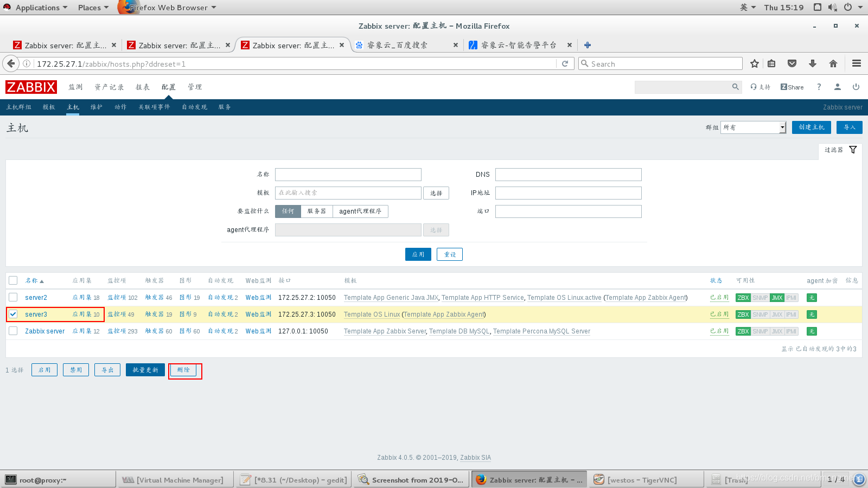Log out using the power icon in Zabbix

(856, 87)
